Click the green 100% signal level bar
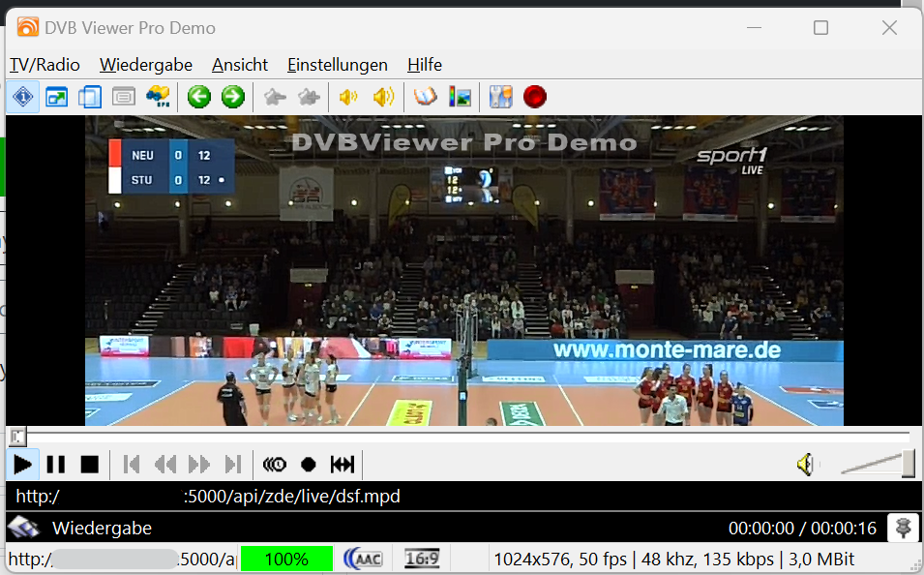This screenshot has height=575, width=924. (x=287, y=559)
